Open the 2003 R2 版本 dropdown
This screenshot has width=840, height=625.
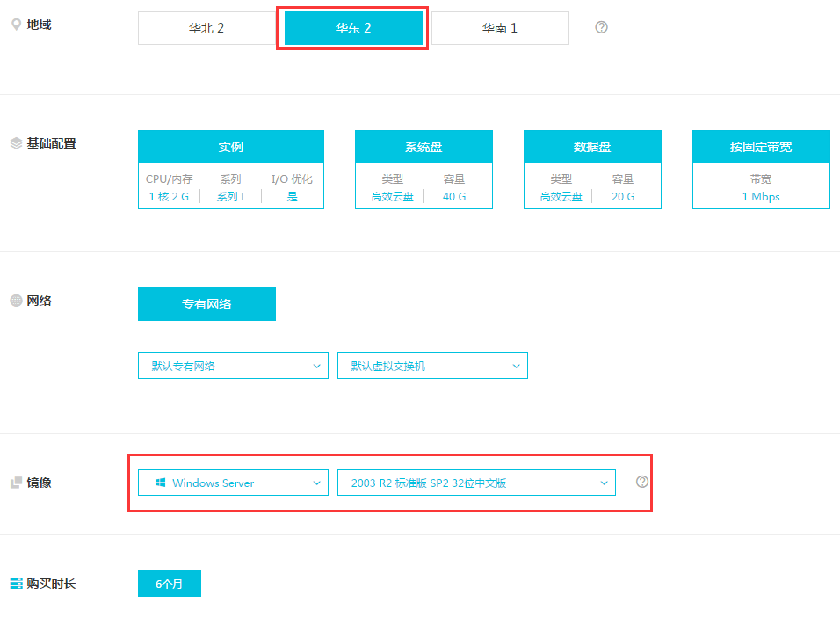[476, 483]
